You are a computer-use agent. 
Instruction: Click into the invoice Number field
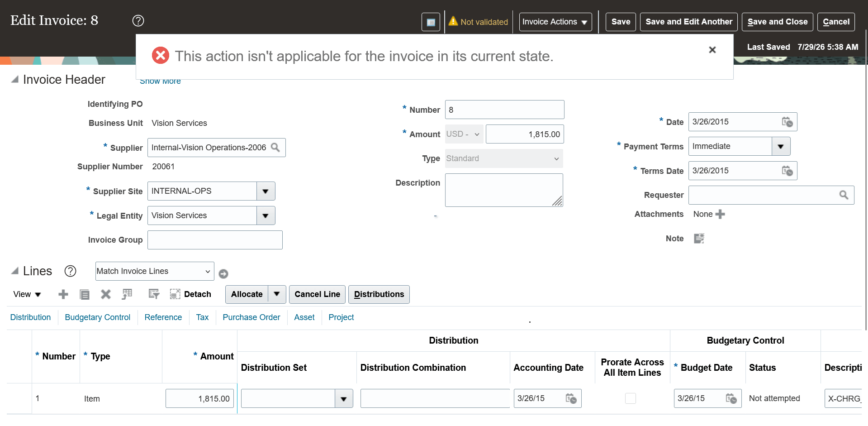pos(505,110)
